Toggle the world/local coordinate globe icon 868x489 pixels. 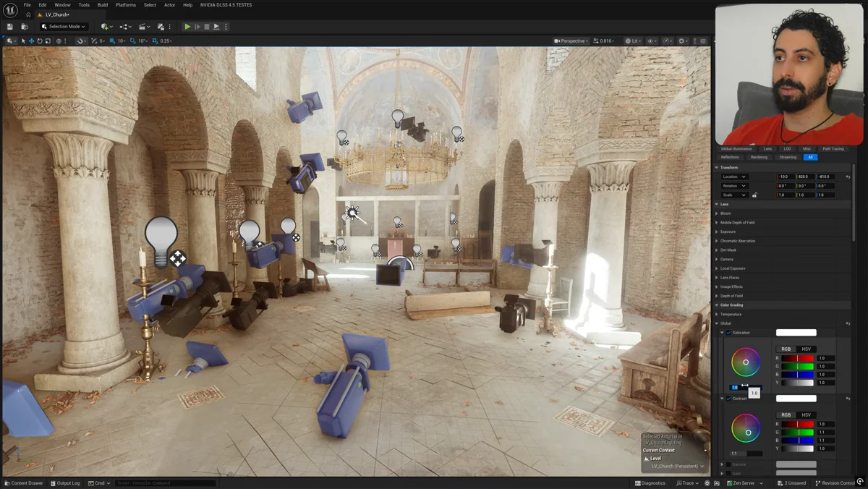click(x=59, y=41)
